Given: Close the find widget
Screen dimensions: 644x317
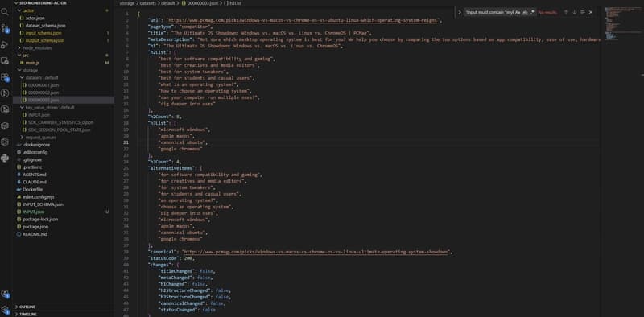Looking at the screenshot, I should coord(591,12).
